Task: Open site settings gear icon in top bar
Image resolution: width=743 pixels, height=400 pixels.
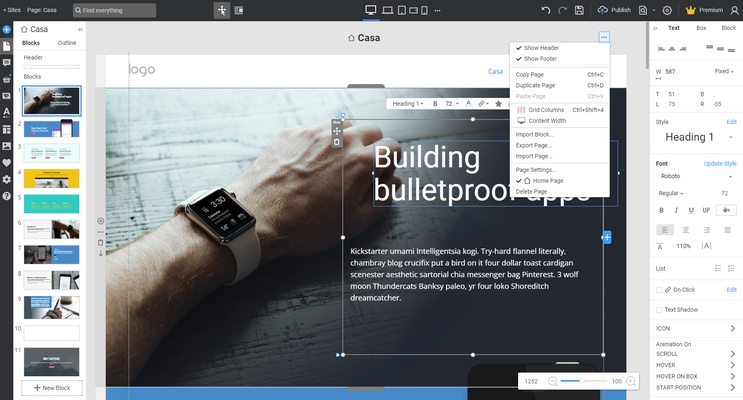Action: [667, 10]
